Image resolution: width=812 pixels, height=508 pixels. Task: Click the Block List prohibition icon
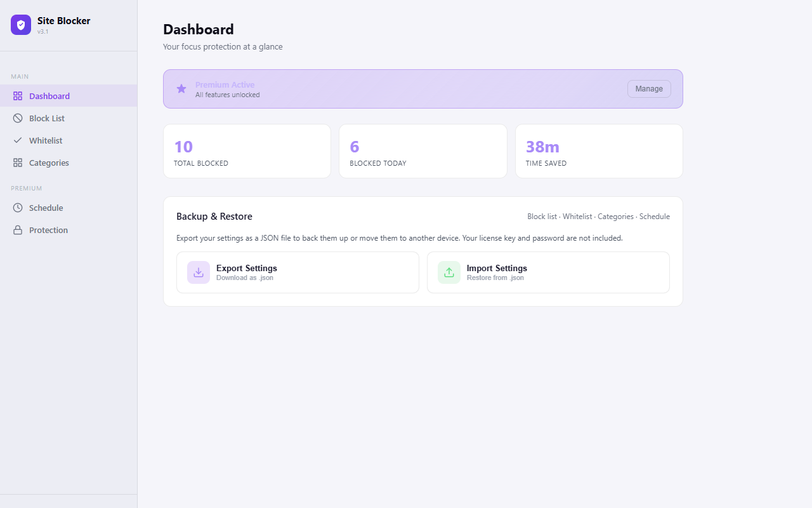pos(18,118)
